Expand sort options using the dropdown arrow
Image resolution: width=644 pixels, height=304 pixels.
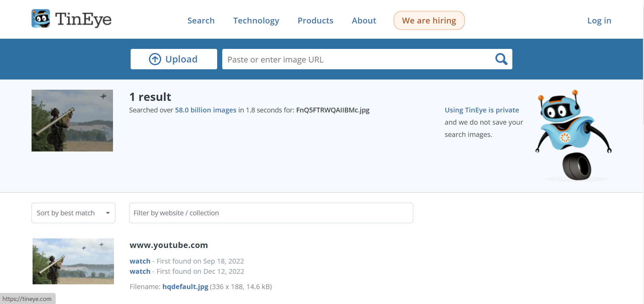(108, 213)
